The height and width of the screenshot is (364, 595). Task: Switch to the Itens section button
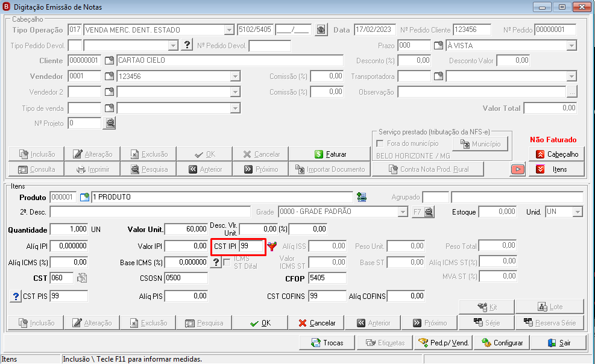pyautogui.click(x=556, y=169)
